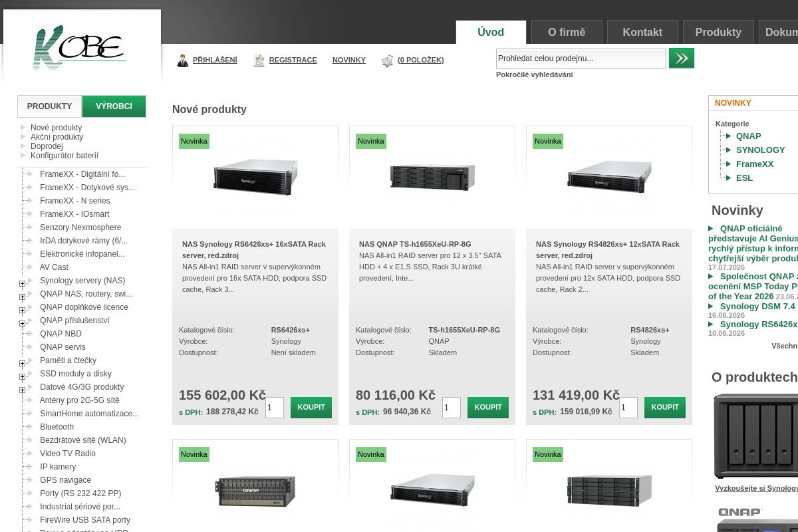Open the shopping cart box icon

(387, 61)
